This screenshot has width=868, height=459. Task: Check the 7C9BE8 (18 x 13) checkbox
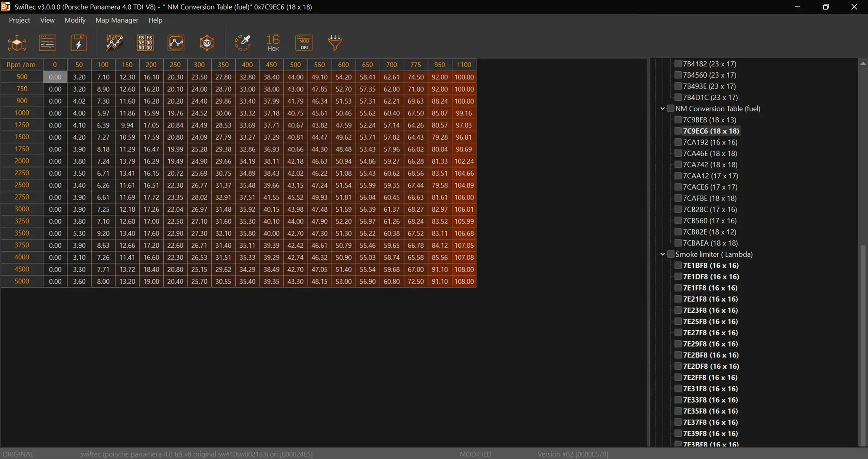pos(678,120)
